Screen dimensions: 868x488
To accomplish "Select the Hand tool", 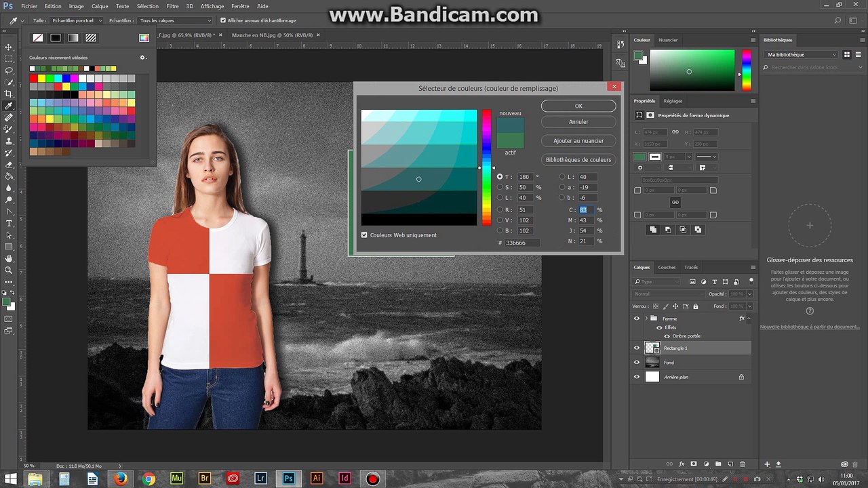I will (x=9, y=258).
